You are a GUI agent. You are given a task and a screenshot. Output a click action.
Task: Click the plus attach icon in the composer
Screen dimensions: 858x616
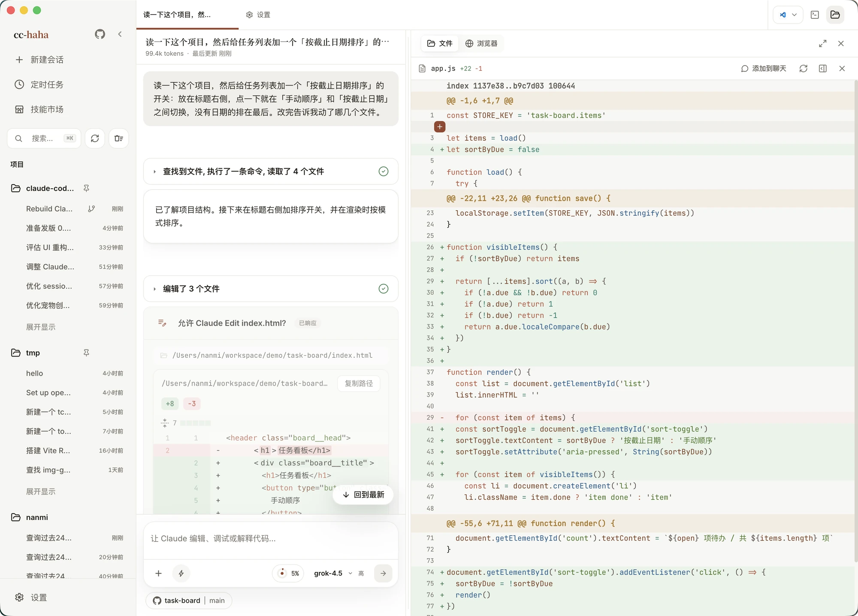[x=159, y=573]
